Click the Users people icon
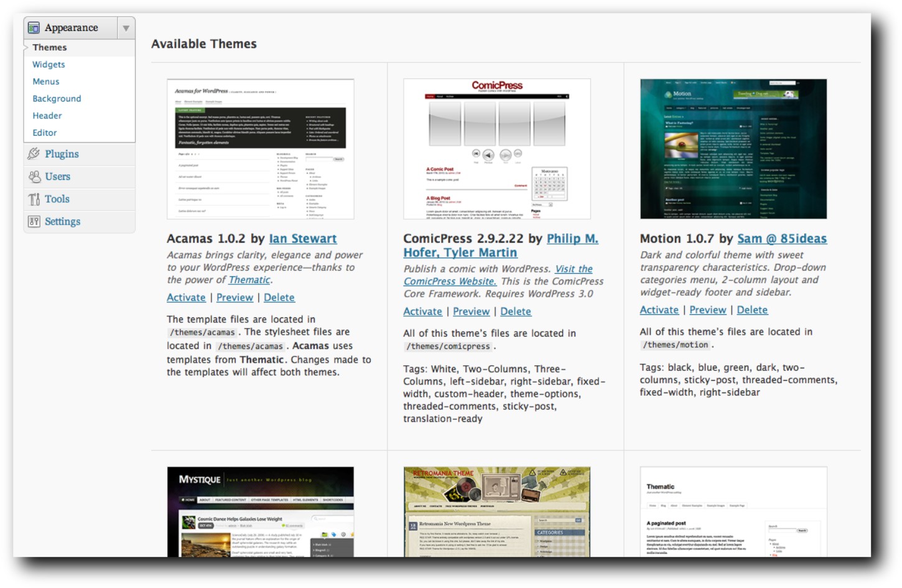 (34, 177)
